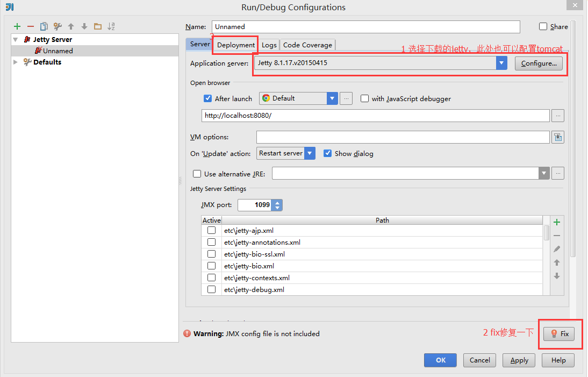
Task: Confirm with the OK button
Action: point(440,360)
